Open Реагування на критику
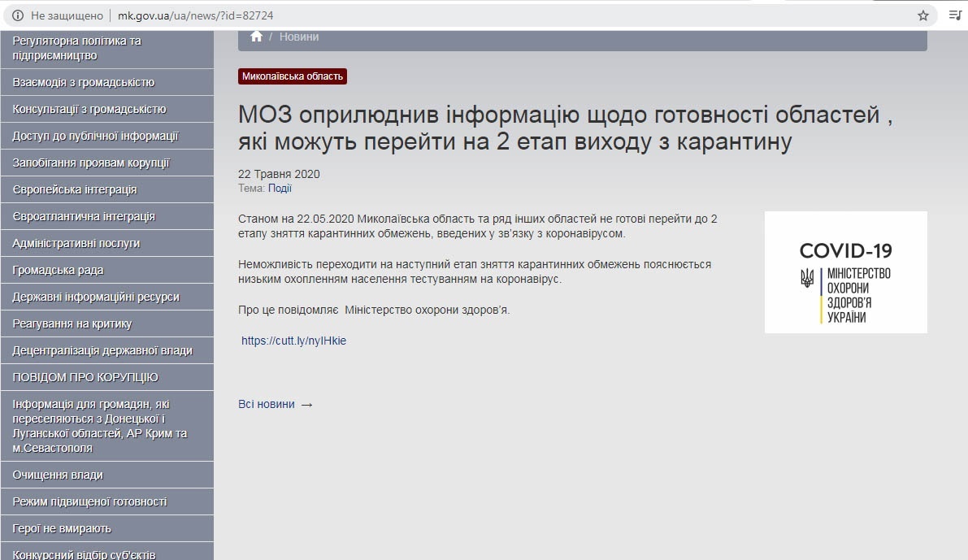This screenshot has height=560, width=968. [x=107, y=324]
